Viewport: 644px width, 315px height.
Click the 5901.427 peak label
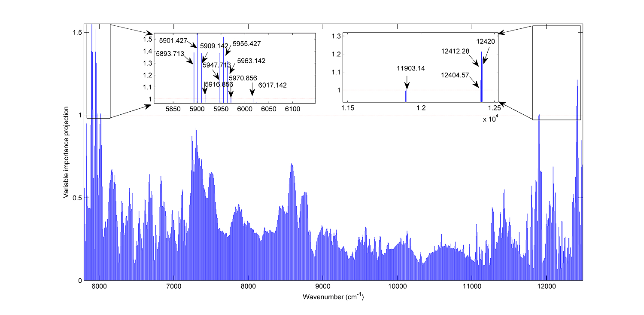(173, 41)
